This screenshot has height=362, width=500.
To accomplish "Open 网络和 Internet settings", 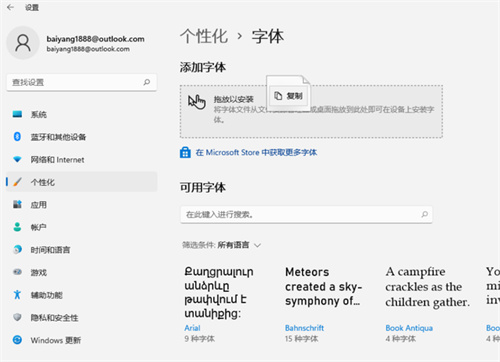I will coord(82,159).
